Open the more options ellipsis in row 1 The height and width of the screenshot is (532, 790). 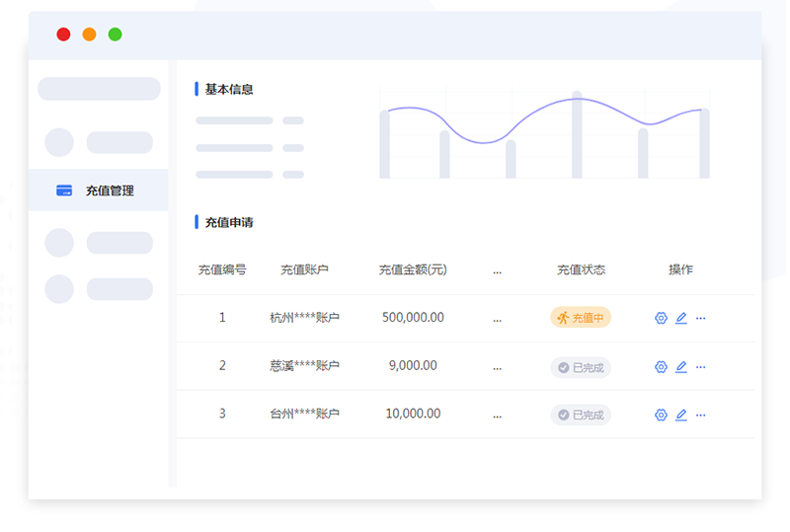click(x=701, y=318)
